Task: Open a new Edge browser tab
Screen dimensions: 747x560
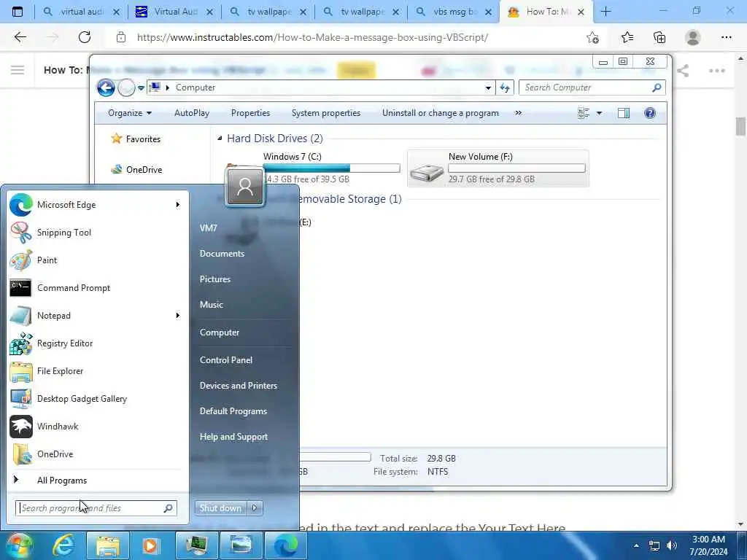Action: click(606, 12)
